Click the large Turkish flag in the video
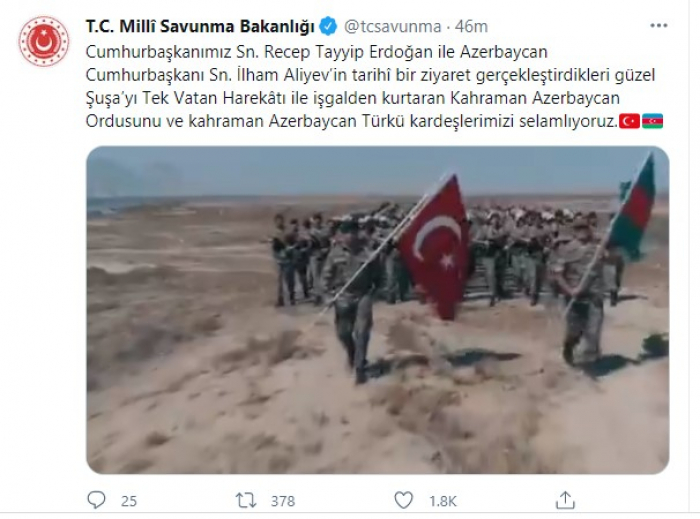The image size is (700, 519). point(435,247)
